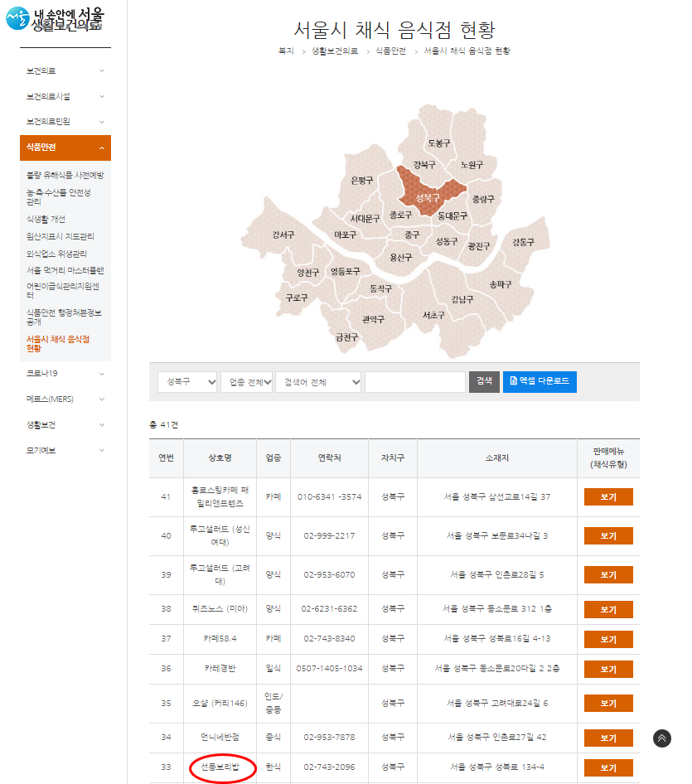Click 보기 button for 카레경반 row

coord(607,669)
